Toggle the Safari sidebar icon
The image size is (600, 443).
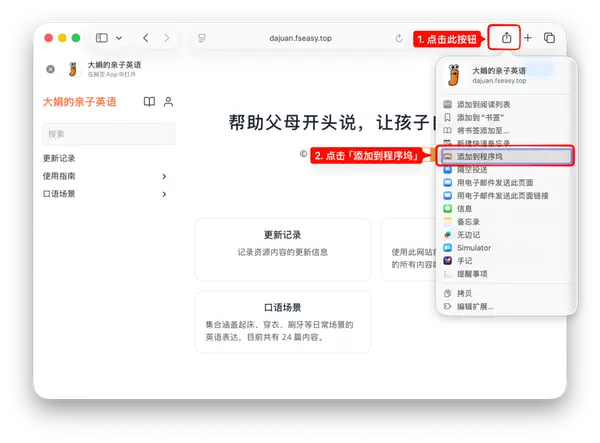click(101, 38)
